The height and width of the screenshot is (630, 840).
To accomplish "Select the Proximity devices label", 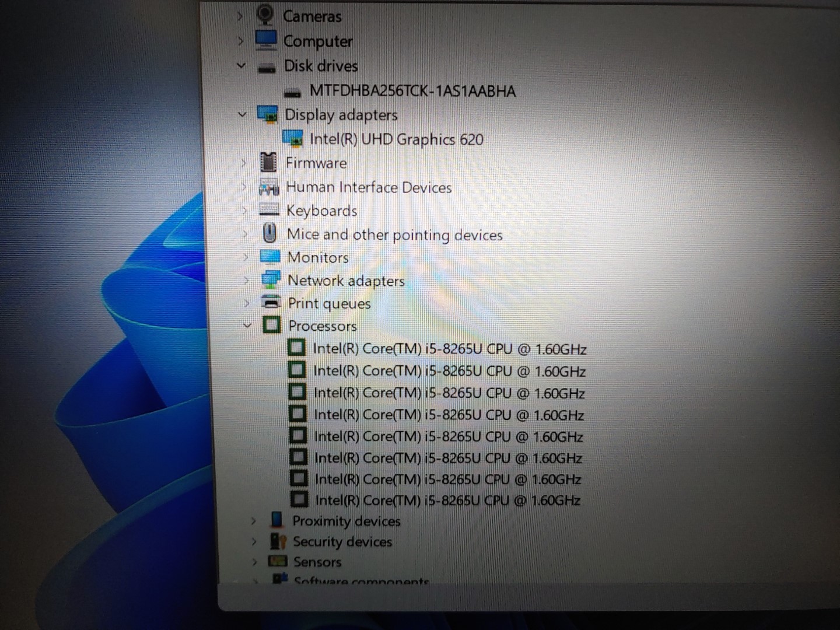I will [x=346, y=521].
